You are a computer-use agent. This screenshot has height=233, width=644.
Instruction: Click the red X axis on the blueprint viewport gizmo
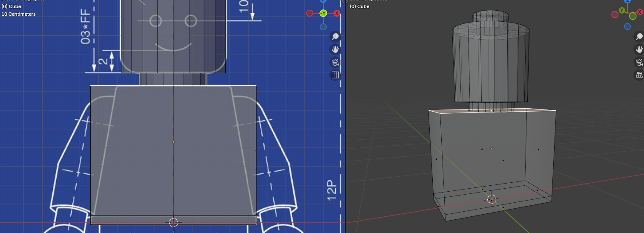click(337, 13)
